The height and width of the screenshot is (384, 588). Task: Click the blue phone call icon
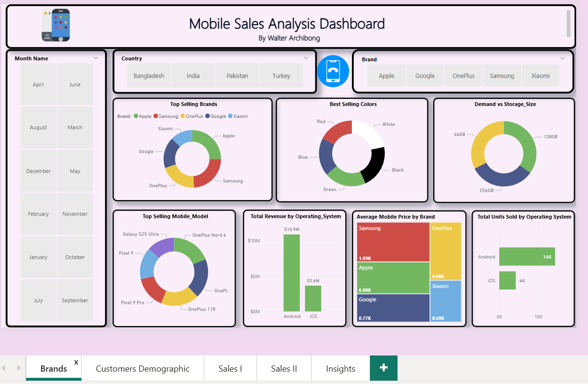tap(333, 71)
